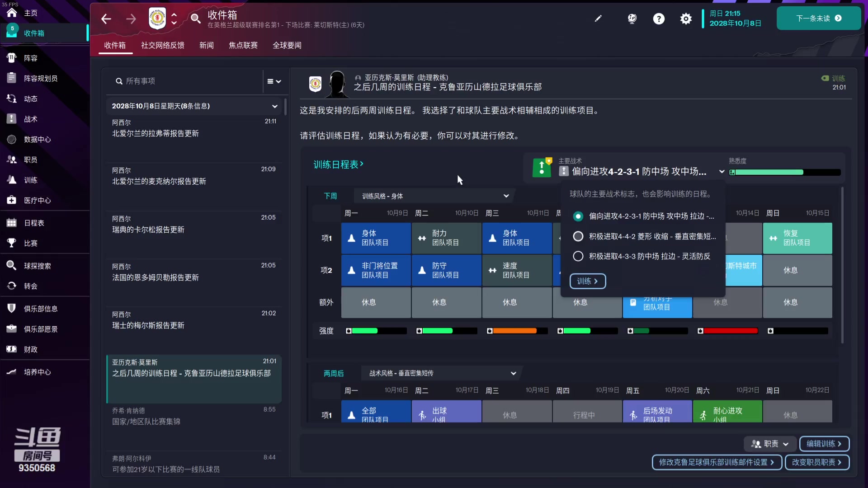The width and height of the screenshot is (868, 488).
Task: Open the settings gear icon
Action: pos(686,19)
